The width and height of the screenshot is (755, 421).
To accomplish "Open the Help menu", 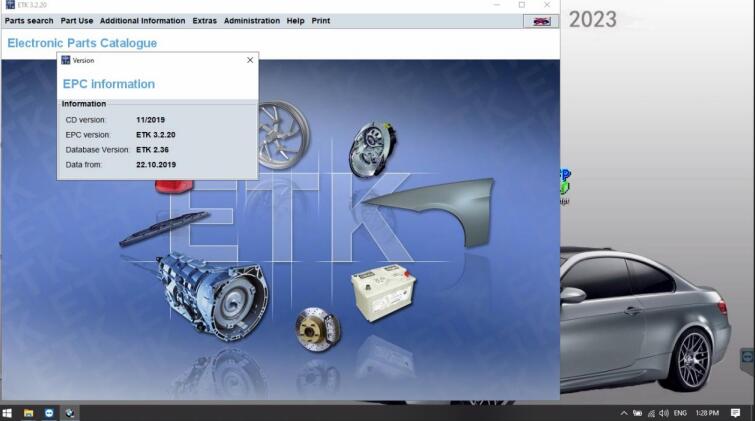I will [295, 21].
